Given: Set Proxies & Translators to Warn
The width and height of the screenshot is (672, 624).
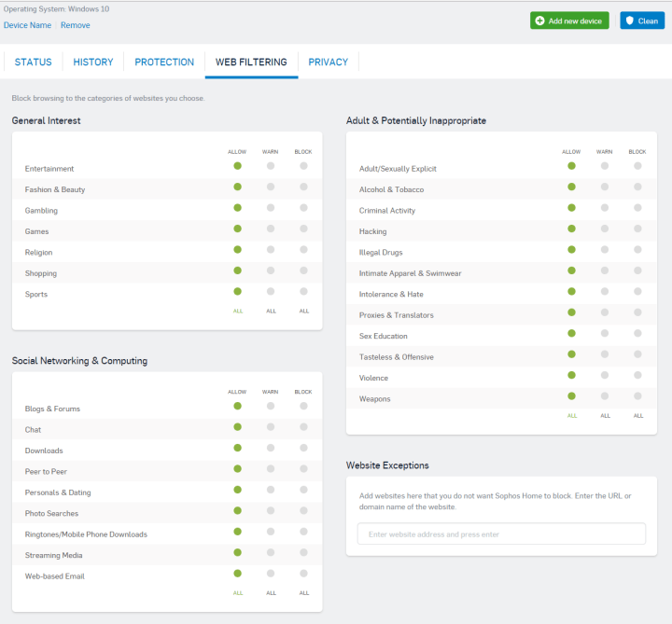Looking at the screenshot, I should pyautogui.click(x=605, y=312).
